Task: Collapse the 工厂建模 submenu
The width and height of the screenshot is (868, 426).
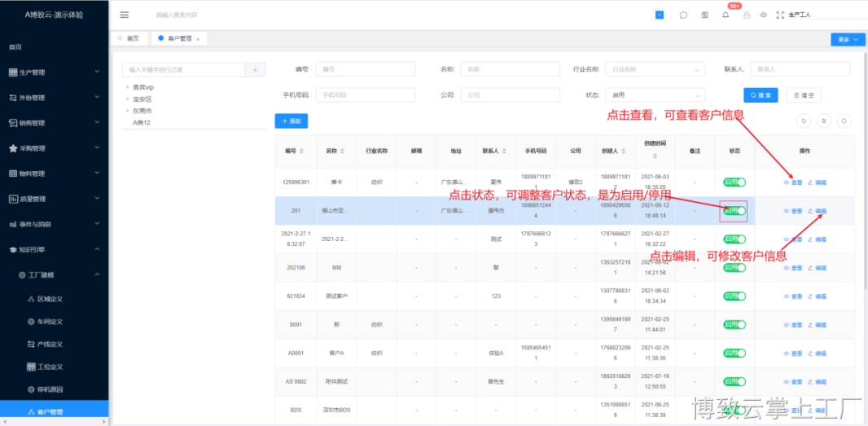Action: 55,274
